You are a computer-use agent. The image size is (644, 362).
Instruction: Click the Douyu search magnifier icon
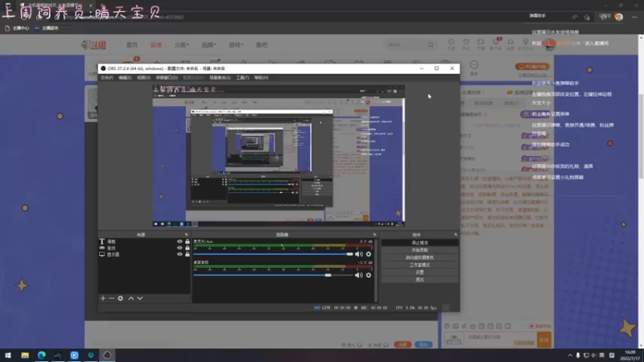431,45
